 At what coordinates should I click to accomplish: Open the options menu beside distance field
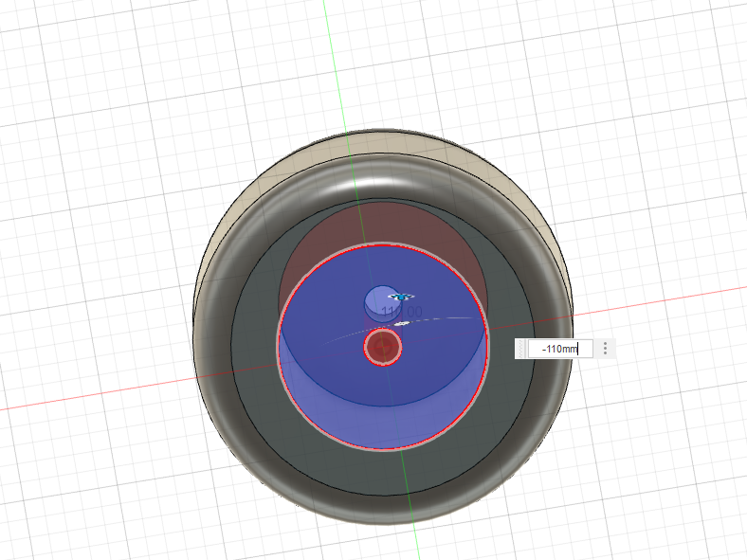tap(605, 349)
